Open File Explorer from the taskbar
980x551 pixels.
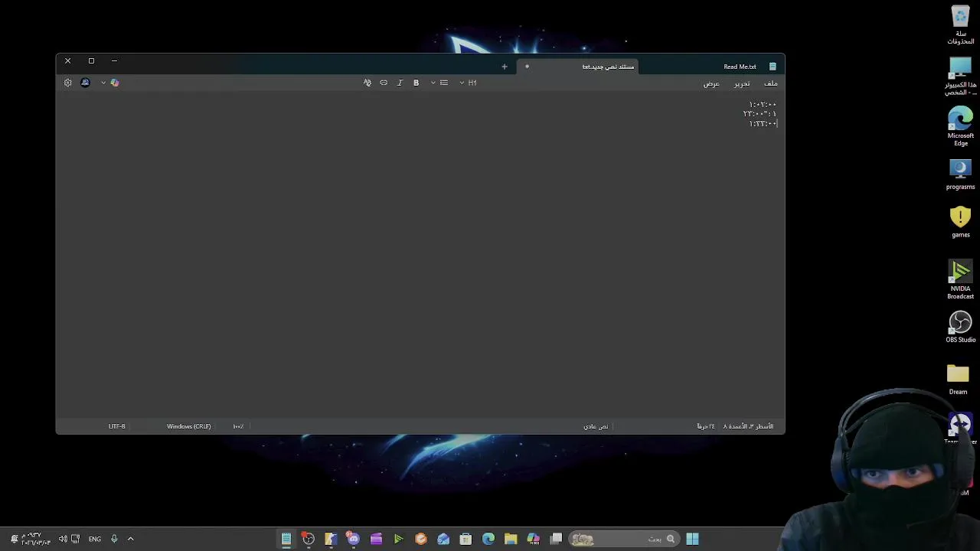pyautogui.click(x=511, y=539)
